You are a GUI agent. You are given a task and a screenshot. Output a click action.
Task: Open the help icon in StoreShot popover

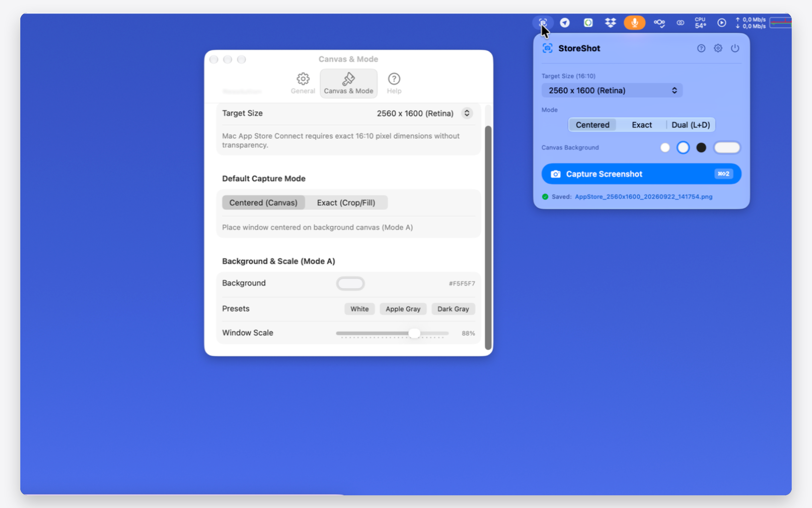701,48
